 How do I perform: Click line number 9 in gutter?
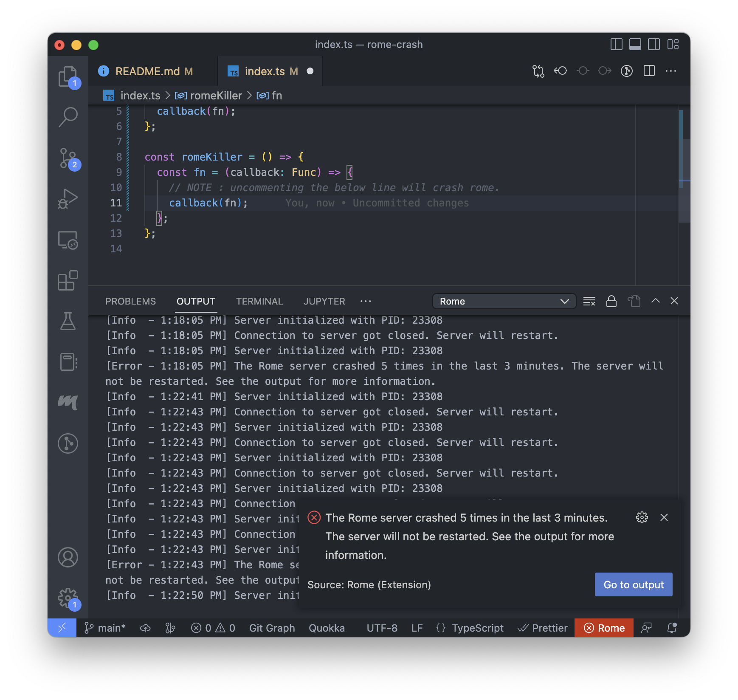(x=119, y=172)
